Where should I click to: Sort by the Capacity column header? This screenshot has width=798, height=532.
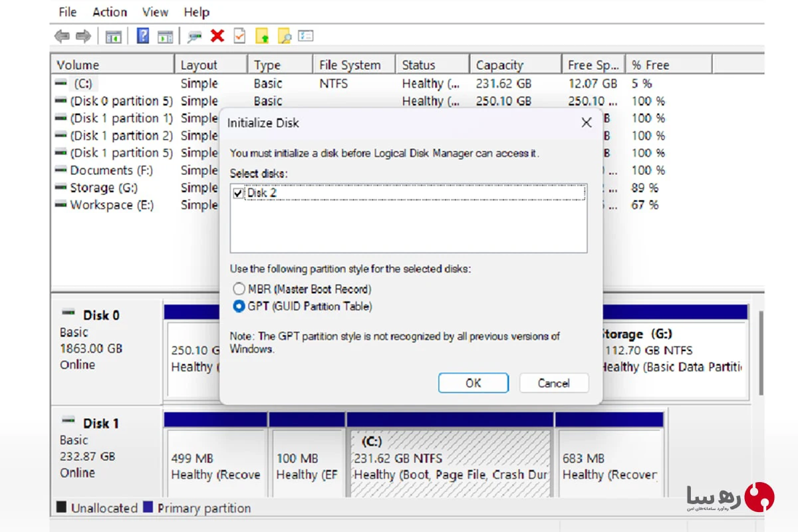(515, 65)
